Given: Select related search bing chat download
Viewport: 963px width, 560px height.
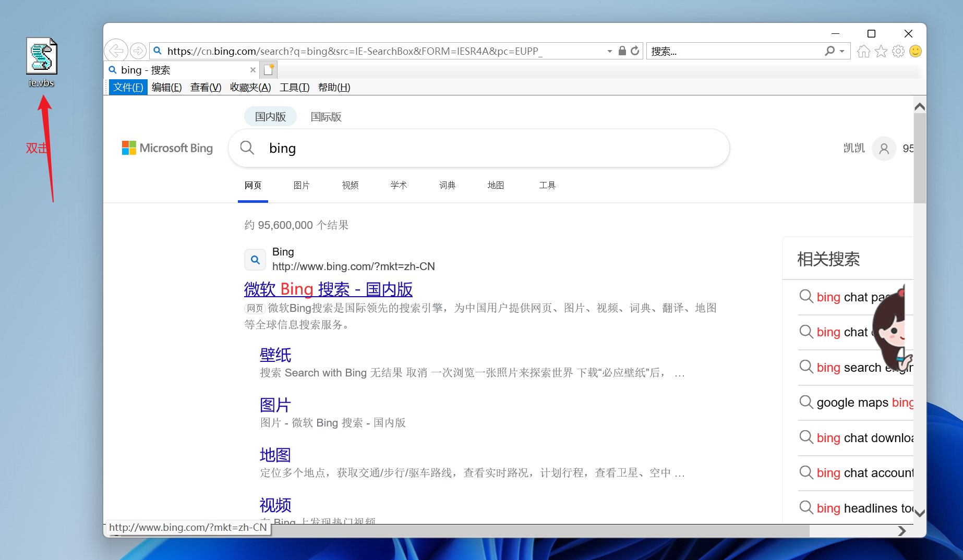Looking at the screenshot, I should click(x=866, y=437).
